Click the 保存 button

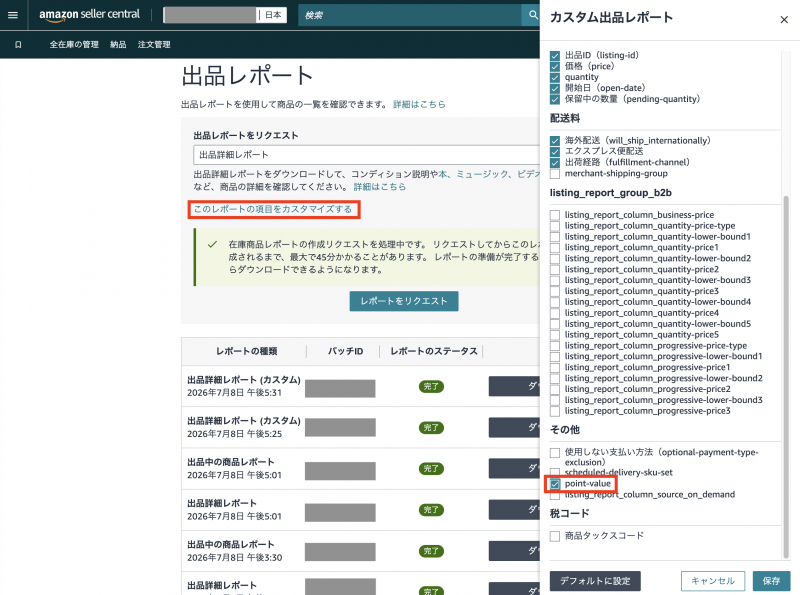pyautogui.click(x=771, y=581)
